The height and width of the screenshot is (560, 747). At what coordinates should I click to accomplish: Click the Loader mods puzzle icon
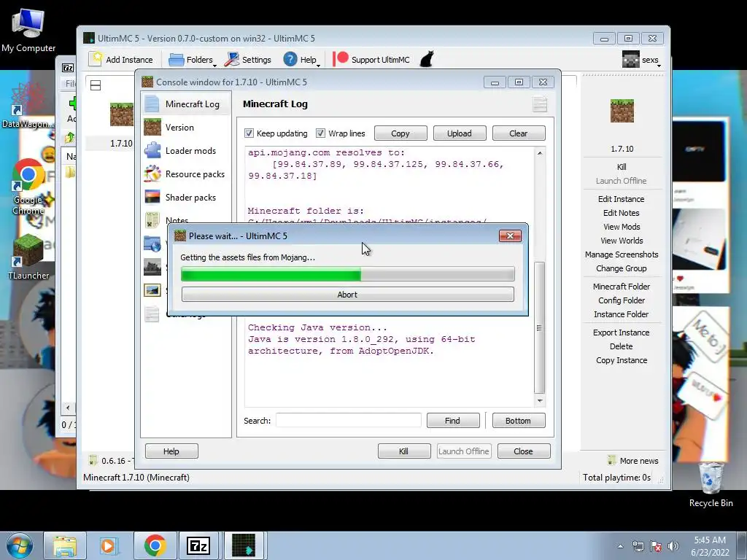pos(152,150)
